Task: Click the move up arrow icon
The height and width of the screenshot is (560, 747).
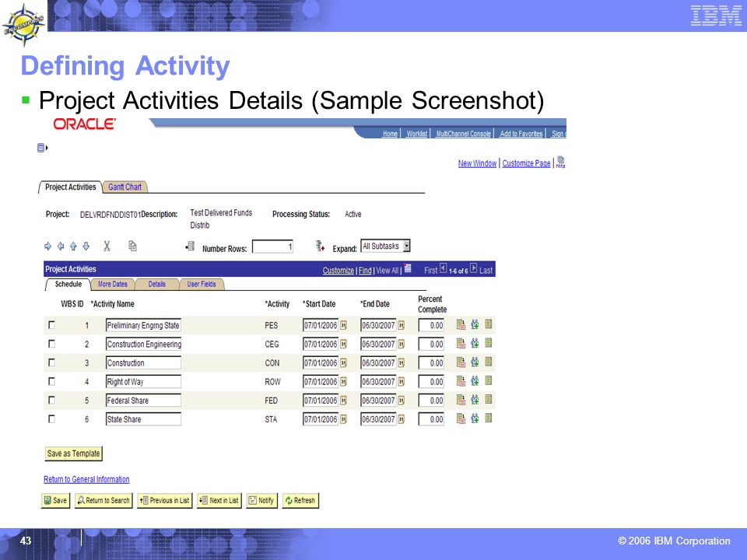Action: pyautogui.click(x=73, y=247)
